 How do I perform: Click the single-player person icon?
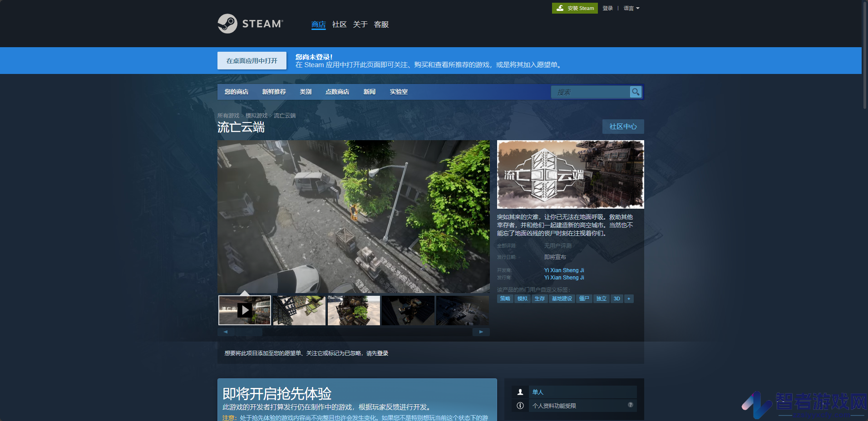pos(520,392)
